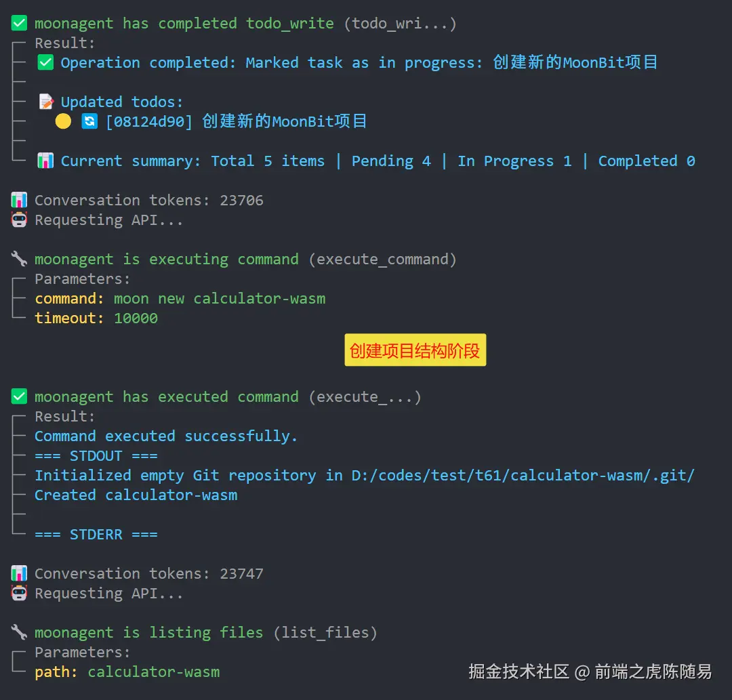Click the truncated (execute_...) tool name
Screen dimensions: 732x700
(365, 397)
